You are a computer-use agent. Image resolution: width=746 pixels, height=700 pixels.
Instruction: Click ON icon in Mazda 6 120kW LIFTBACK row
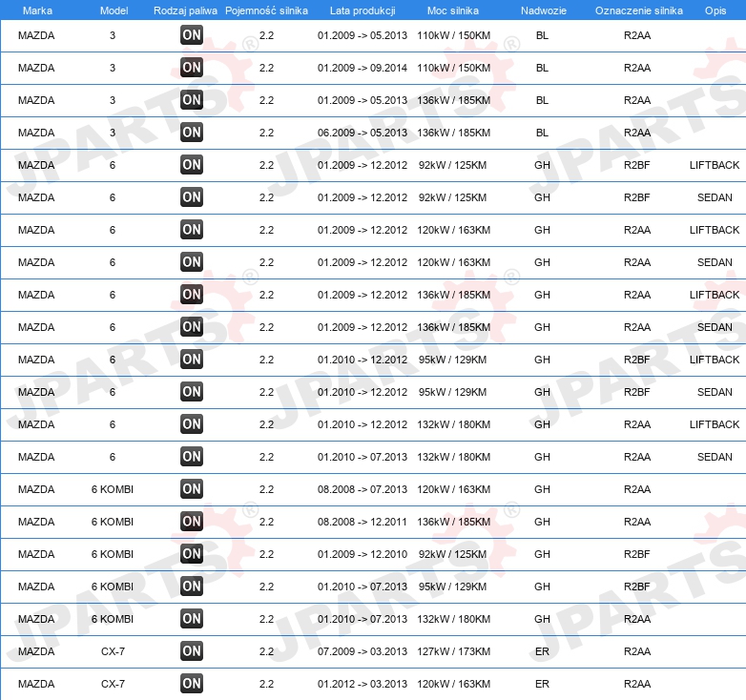(x=192, y=230)
